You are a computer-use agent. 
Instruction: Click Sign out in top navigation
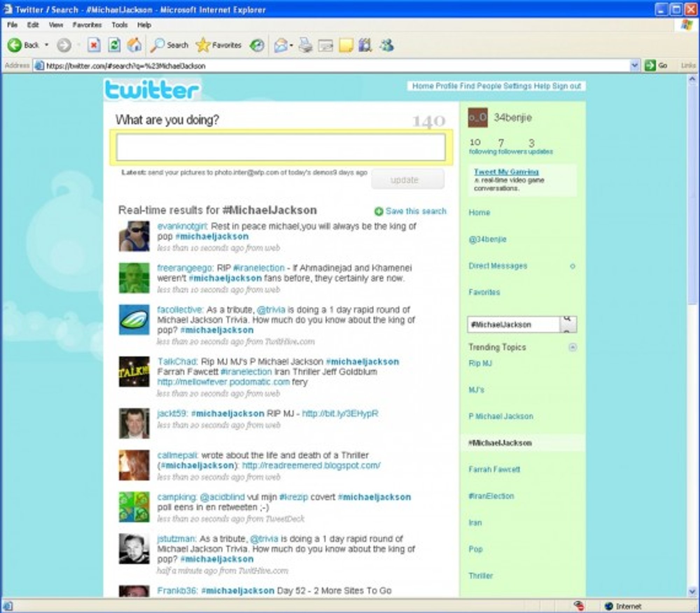click(x=567, y=86)
